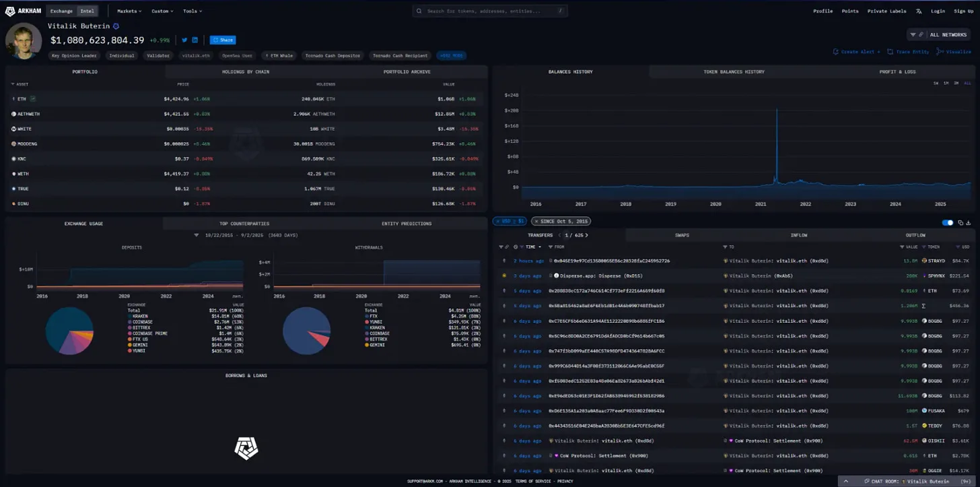Click the blue Share button
Viewport: 980px width, 487px height.
pyautogui.click(x=222, y=40)
